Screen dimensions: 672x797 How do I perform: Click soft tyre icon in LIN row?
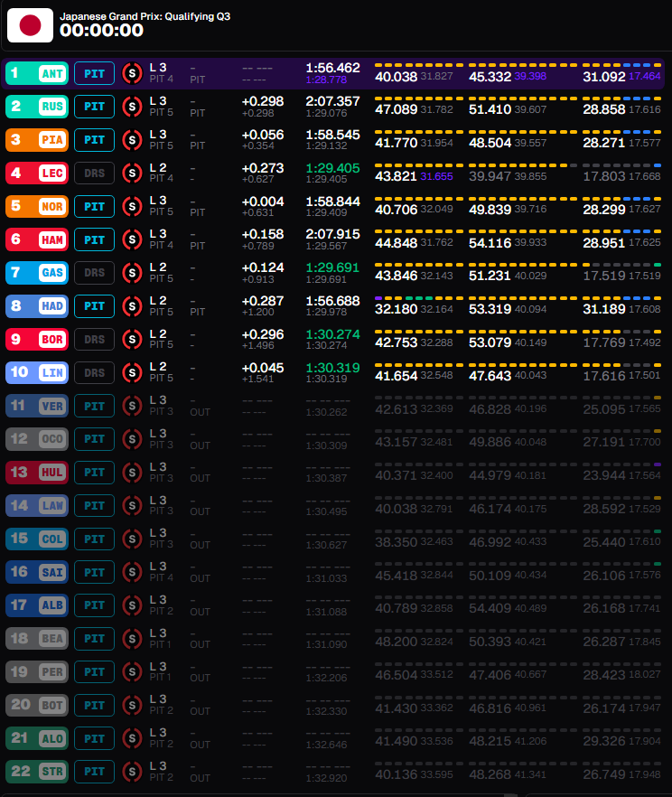click(132, 372)
